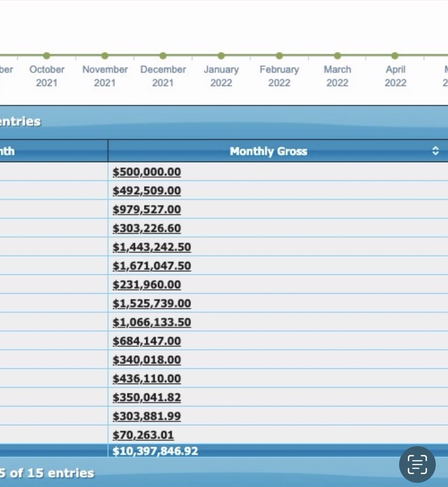
Task: Select the April 2022 chart point
Action: click(395, 55)
